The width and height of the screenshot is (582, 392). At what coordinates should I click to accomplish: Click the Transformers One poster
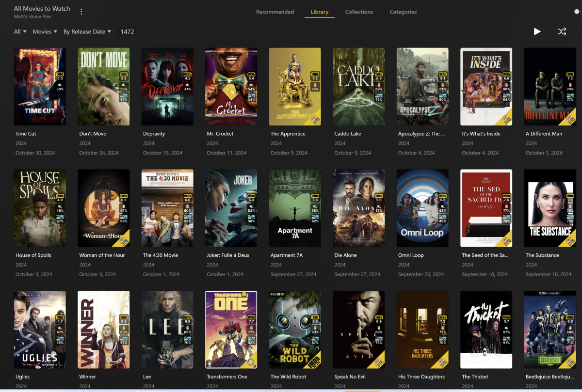[231, 329]
